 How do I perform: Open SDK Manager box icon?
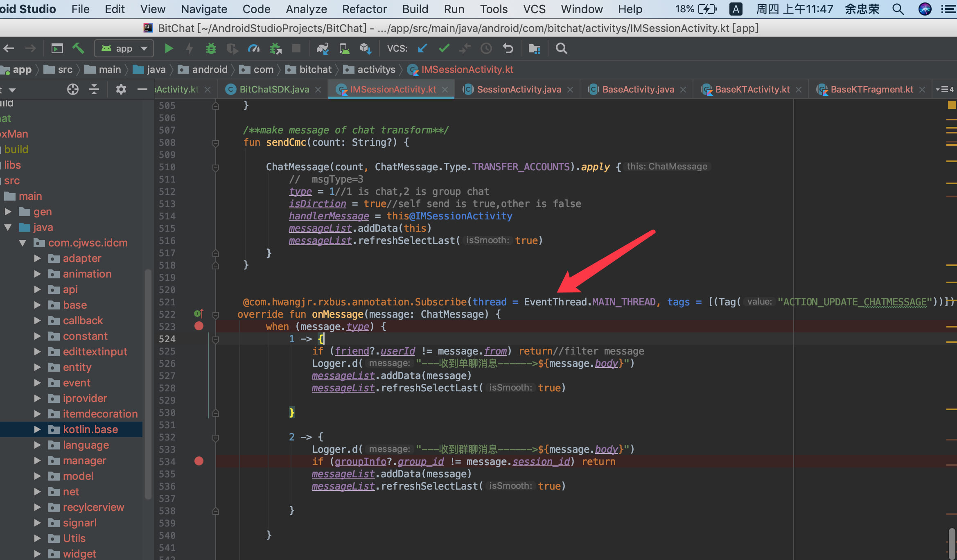click(x=366, y=48)
